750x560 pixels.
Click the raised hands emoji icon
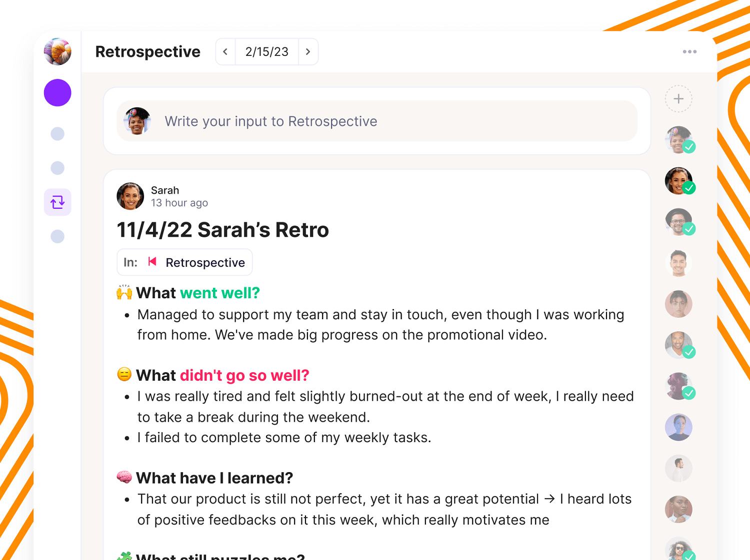tap(124, 292)
